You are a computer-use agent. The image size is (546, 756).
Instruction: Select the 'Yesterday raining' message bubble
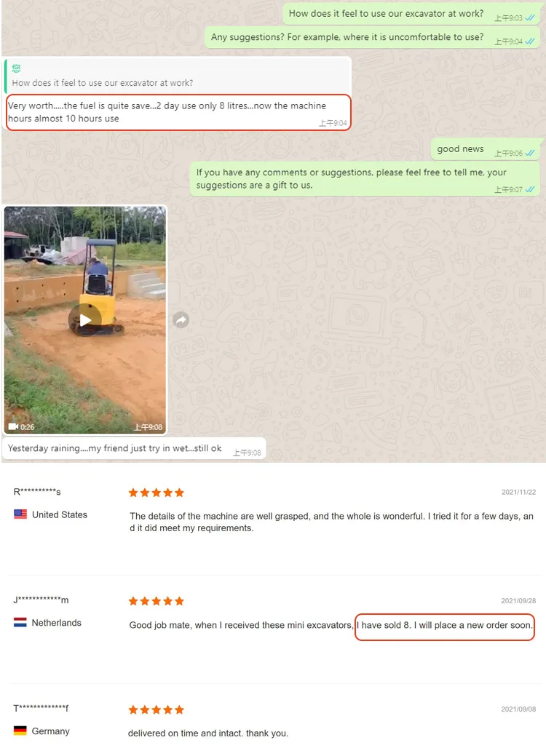click(134, 448)
